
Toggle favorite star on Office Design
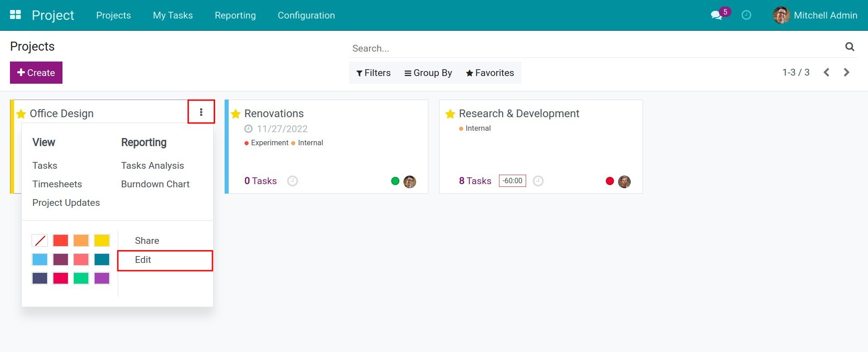tap(21, 114)
